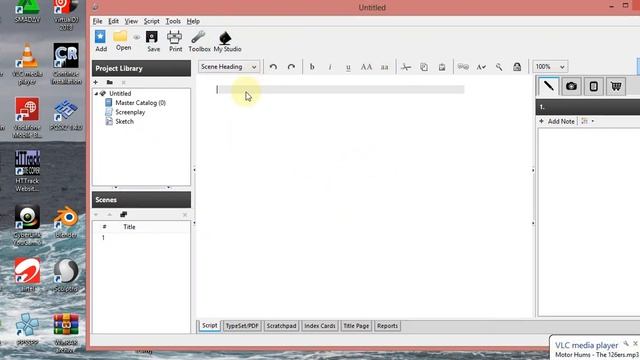Switch to the Script tab

pyautogui.click(x=209, y=326)
